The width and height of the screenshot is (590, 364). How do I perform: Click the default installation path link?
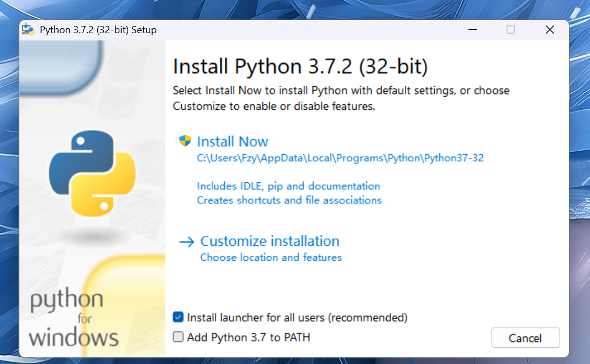[x=340, y=158]
